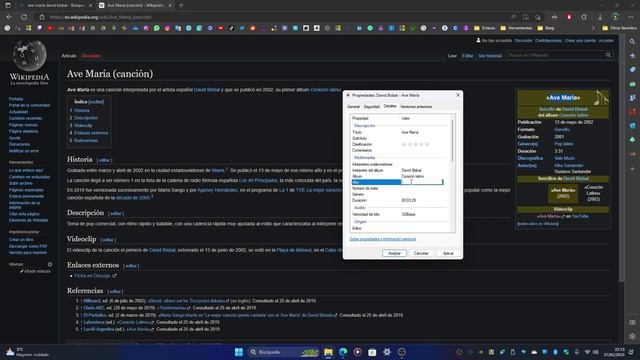Open Otros favoritos folder
The width and height of the screenshot is (640, 360).
point(619,28)
